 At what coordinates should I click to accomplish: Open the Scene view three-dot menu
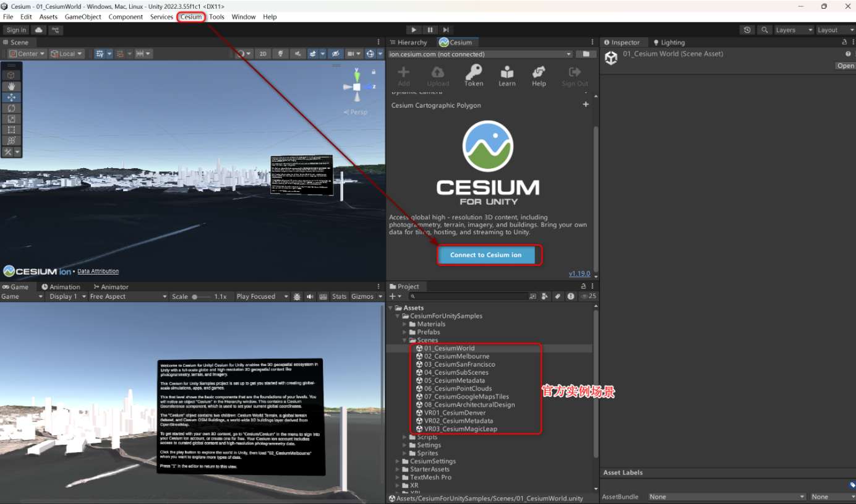click(379, 42)
